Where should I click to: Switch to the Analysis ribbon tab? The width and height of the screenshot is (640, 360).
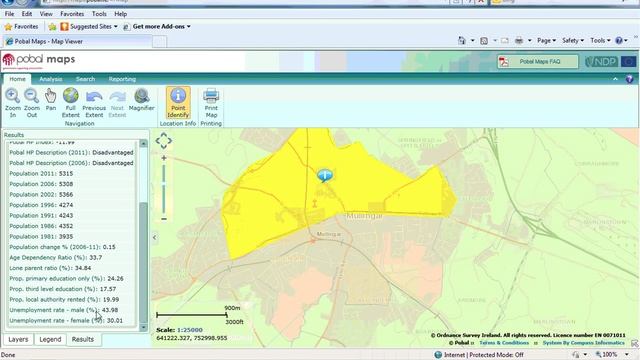tap(51, 79)
